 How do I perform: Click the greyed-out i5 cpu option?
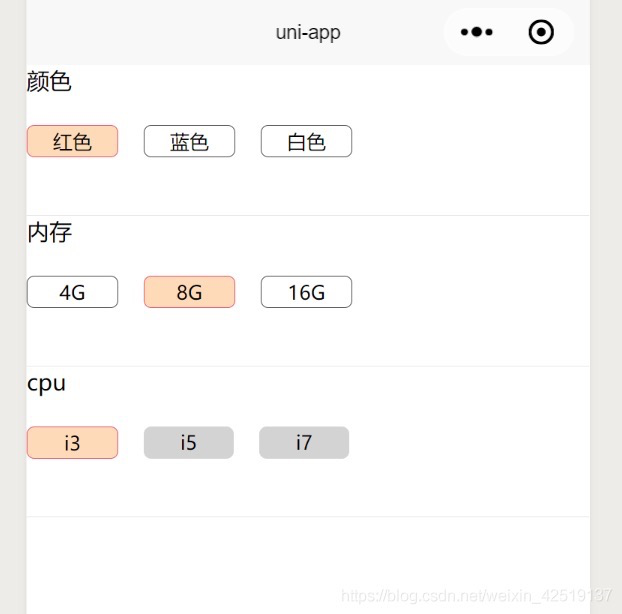[x=189, y=442]
